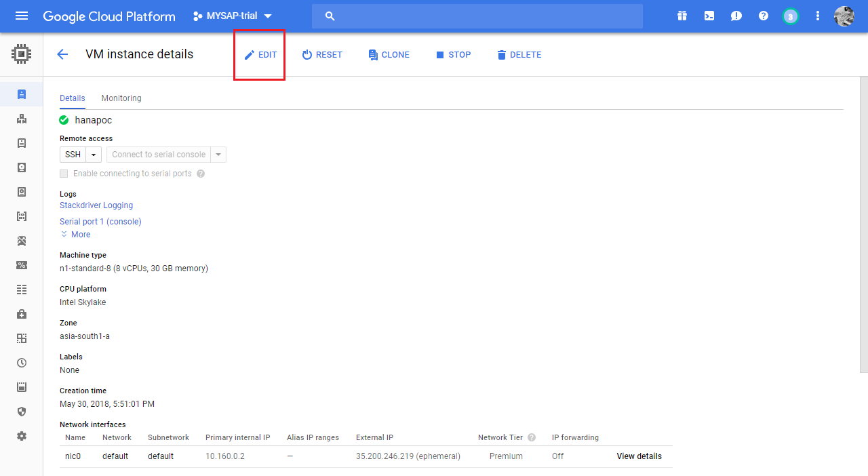
Task: Open Zones grid sidebar icon
Action: (22, 338)
